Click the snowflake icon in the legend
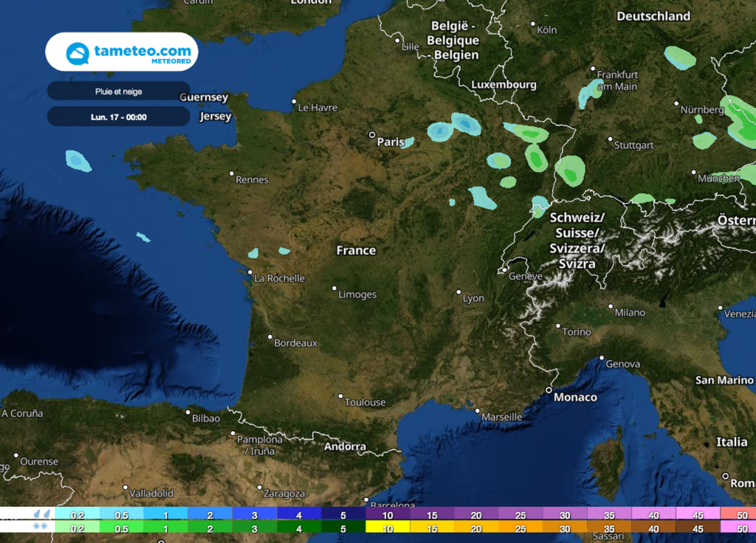 tap(38, 527)
